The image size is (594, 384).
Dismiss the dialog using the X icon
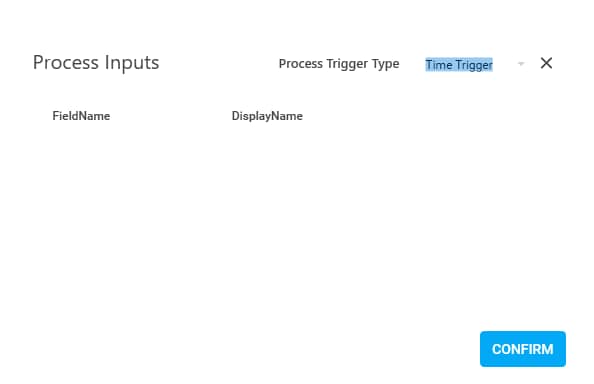click(x=546, y=63)
